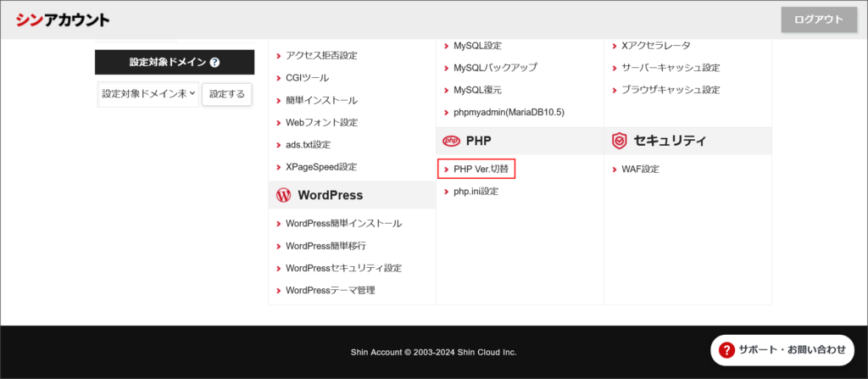Click the PHP section icon
The height and width of the screenshot is (379, 868).
(x=451, y=140)
